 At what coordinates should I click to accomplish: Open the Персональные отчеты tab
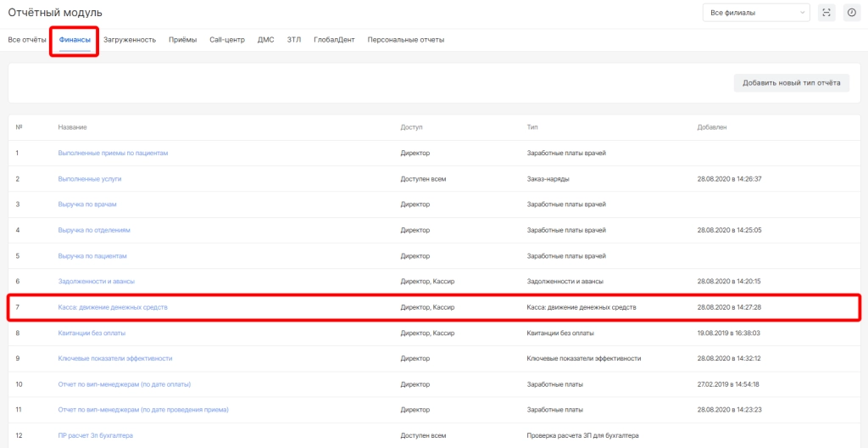click(405, 40)
